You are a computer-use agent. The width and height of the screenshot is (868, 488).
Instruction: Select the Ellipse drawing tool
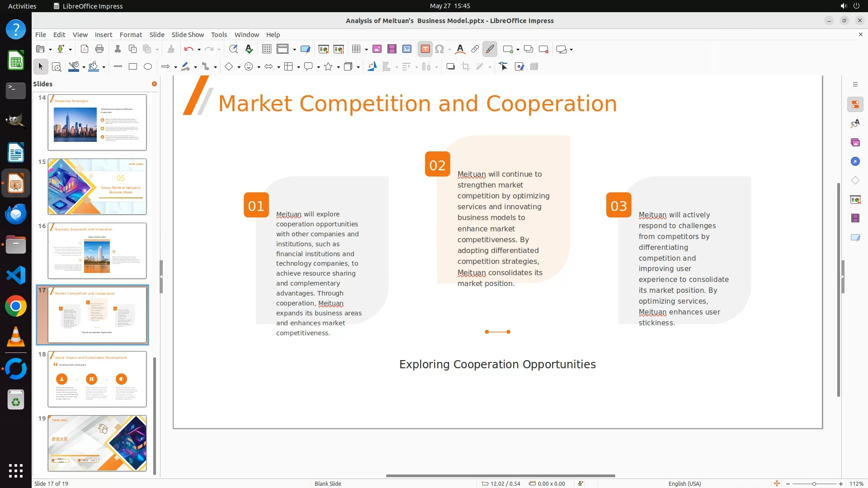click(x=148, y=67)
